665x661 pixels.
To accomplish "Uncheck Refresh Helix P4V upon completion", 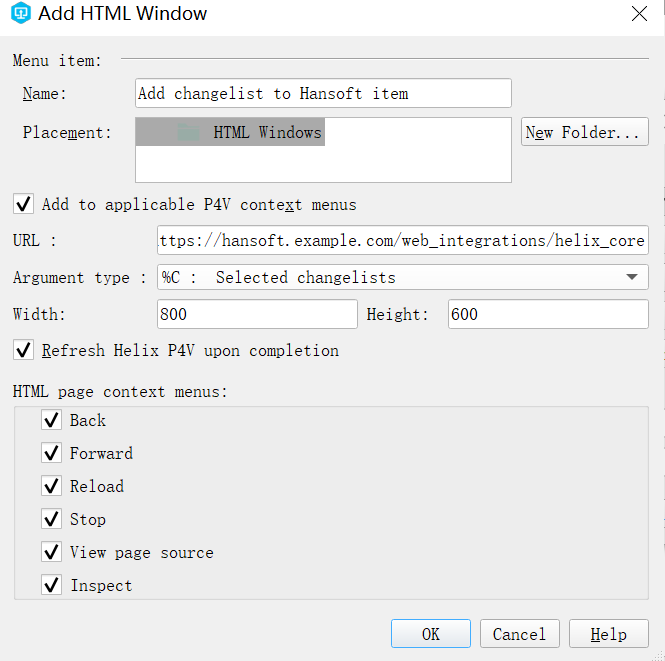I will [x=23, y=351].
